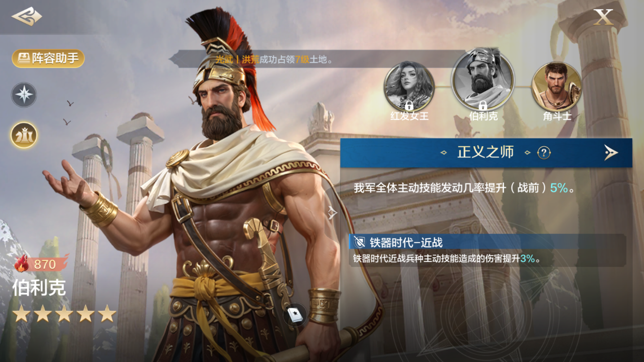Close the hero screen with X
The height and width of the screenshot is (362, 644).
[603, 17]
